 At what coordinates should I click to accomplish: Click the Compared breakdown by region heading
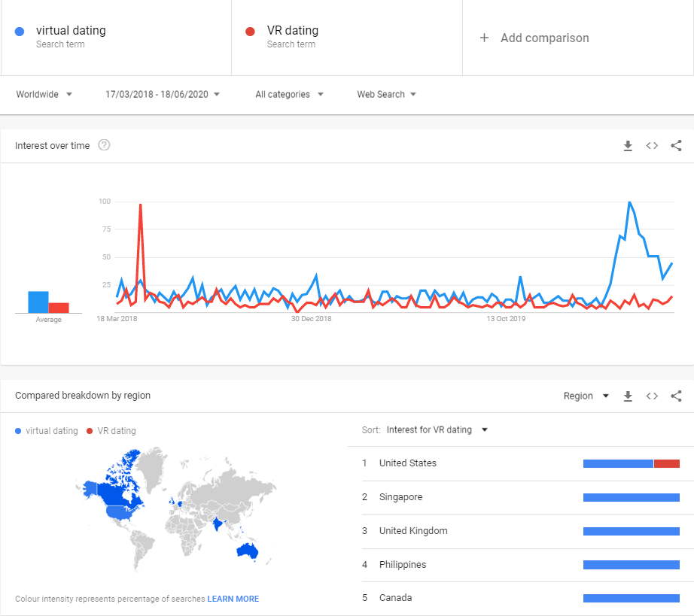[x=83, y=396]
